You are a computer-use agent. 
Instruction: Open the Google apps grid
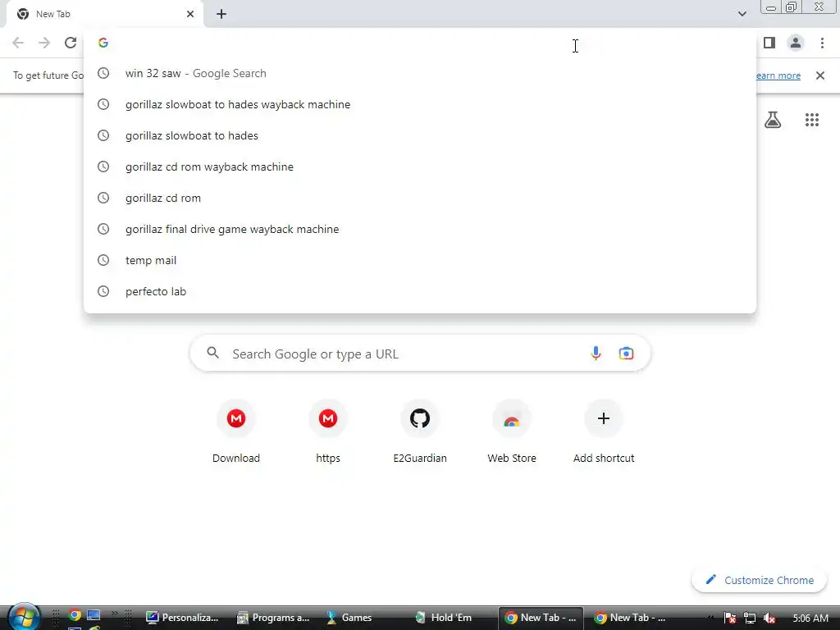coord(812,120)
